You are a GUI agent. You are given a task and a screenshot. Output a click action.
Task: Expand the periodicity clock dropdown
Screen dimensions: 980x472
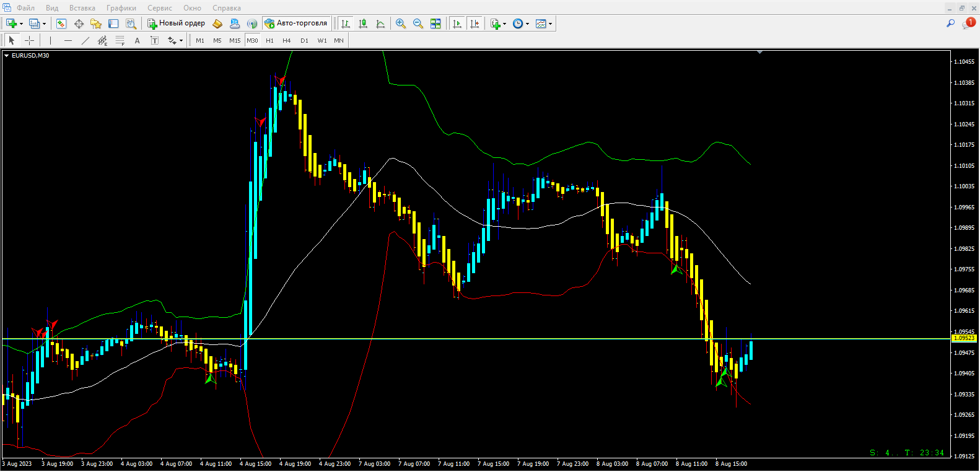click(x=527, y=24)
